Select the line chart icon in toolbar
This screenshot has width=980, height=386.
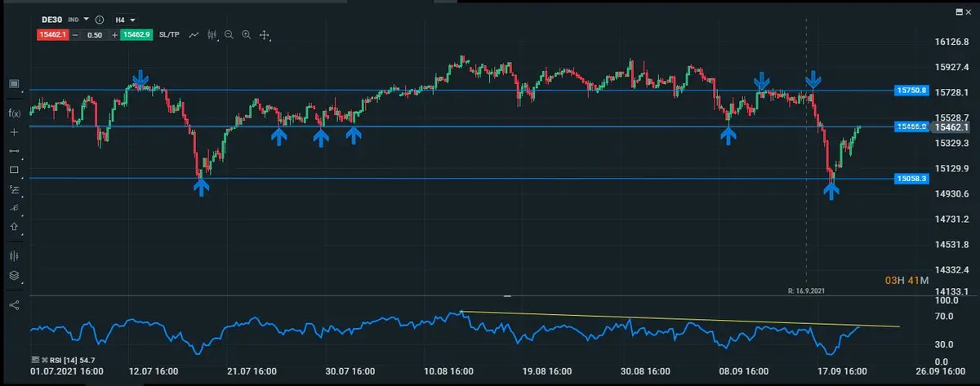tap(194, 35)
